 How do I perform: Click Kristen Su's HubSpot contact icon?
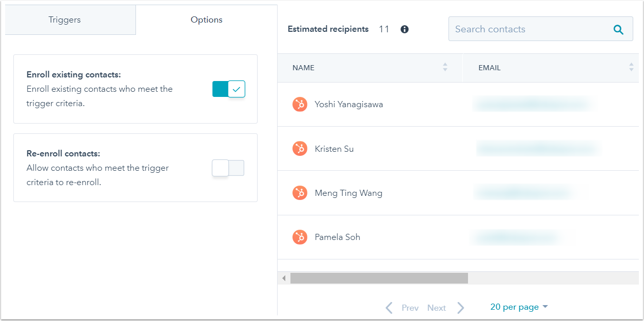pyautogui.click(x=300, y=149)
